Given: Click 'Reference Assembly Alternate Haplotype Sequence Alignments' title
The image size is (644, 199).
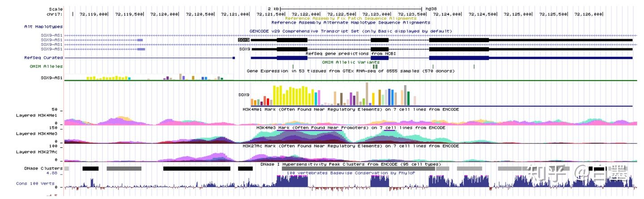Looking at the screenshot, I should click(351, 22).
